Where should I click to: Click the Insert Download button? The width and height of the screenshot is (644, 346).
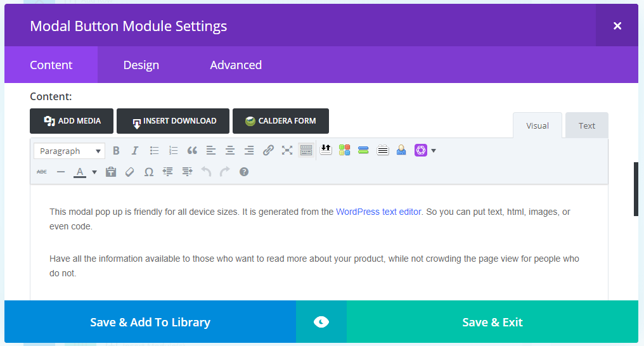(x=173, y=121)
